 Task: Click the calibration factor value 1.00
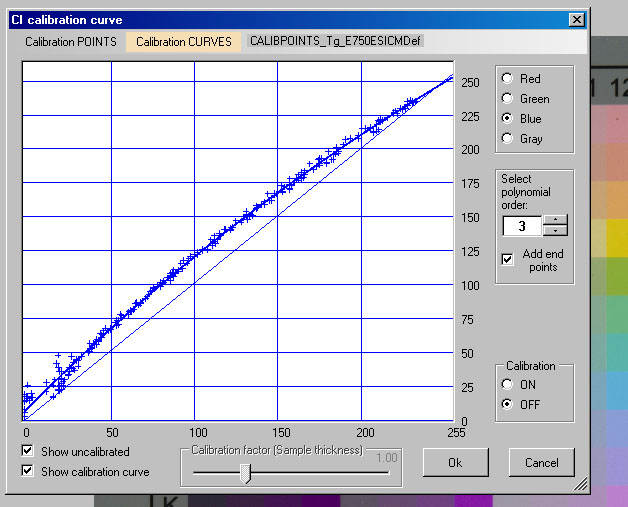pos(386,458)
